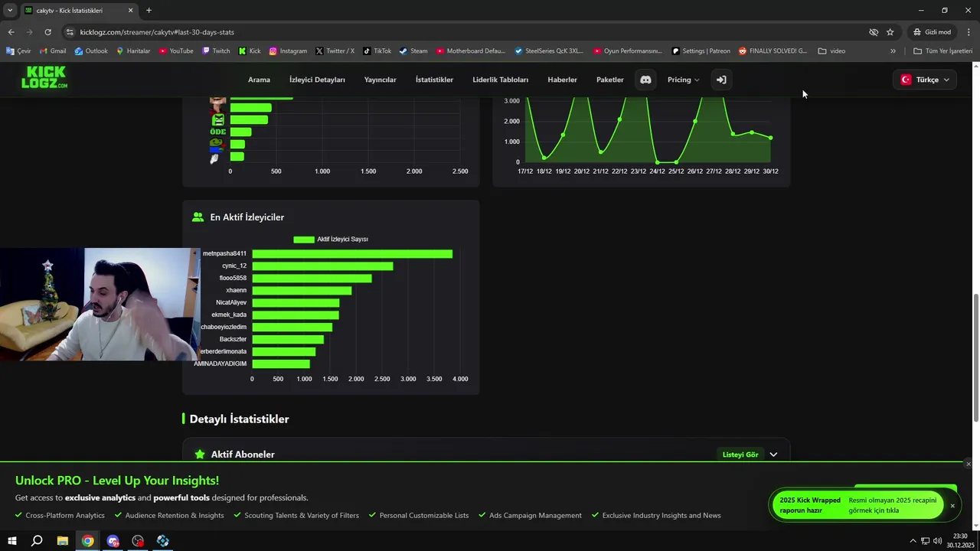The height and width of the screenshot is (551, 980).
Task: Close the Kick Wrapped notification
Action: click(x=952, y=506)
